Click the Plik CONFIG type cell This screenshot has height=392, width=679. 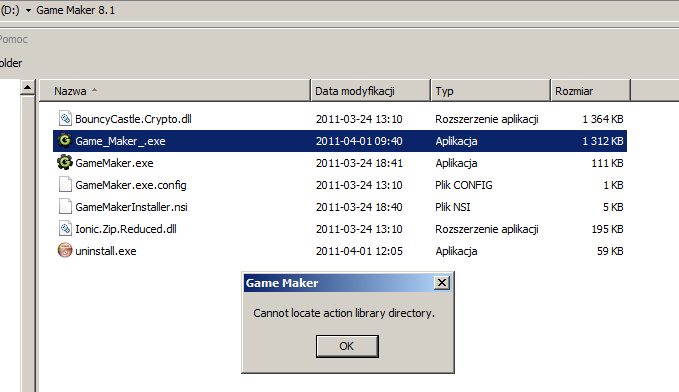pyautogui.click(x=464, y=185)
